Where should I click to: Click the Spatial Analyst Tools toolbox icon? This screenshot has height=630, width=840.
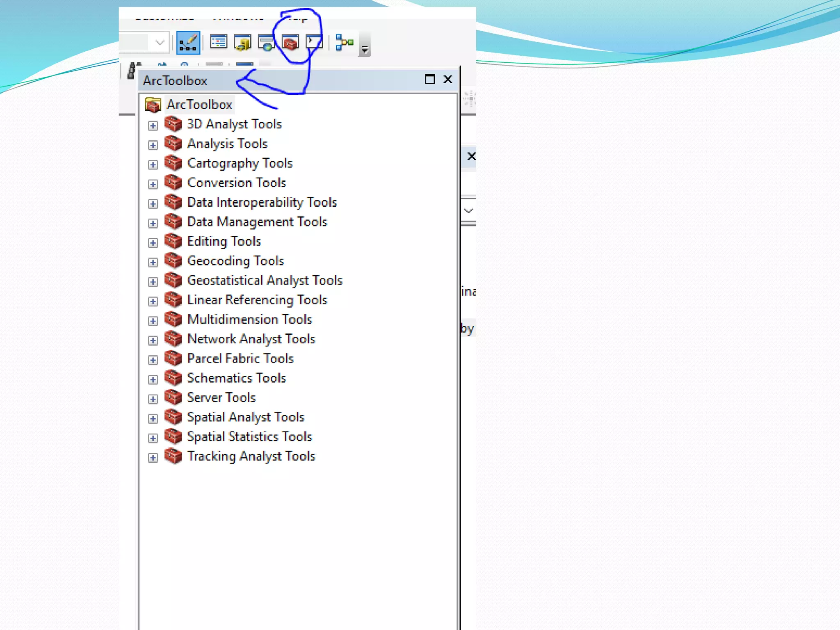173,417
